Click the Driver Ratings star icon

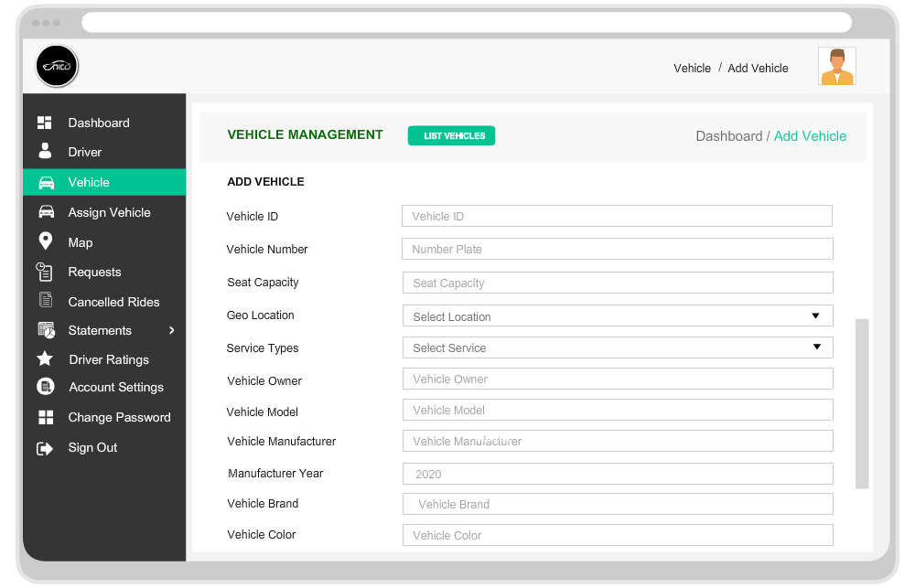tap(45, 358)
